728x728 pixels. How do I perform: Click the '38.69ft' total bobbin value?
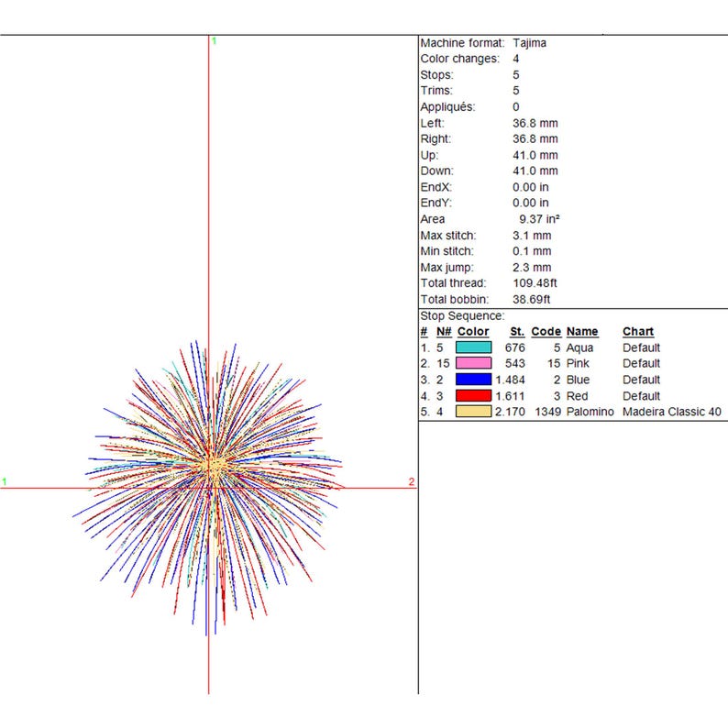(531, 300)
